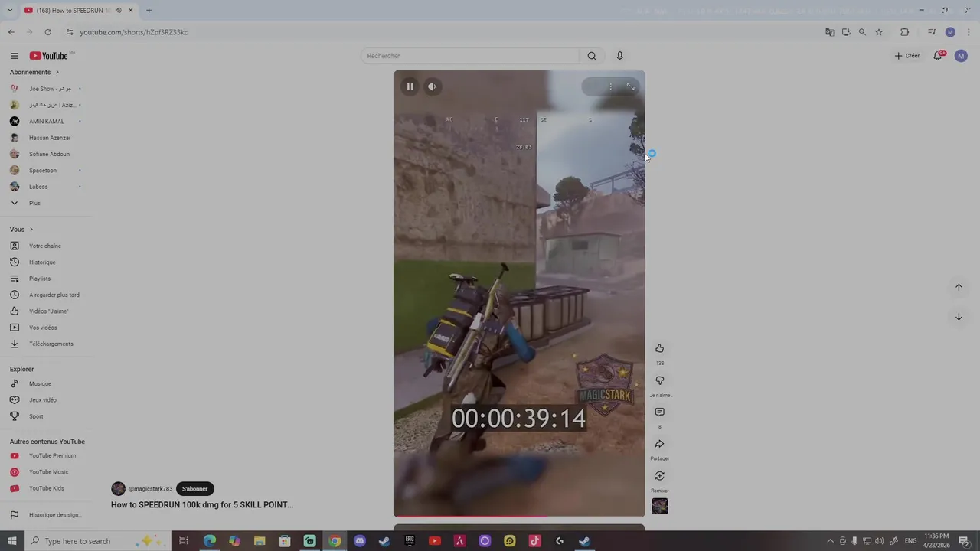Open YouTube account avatar menu
The image size is (980, 551).
click(961, 56)
